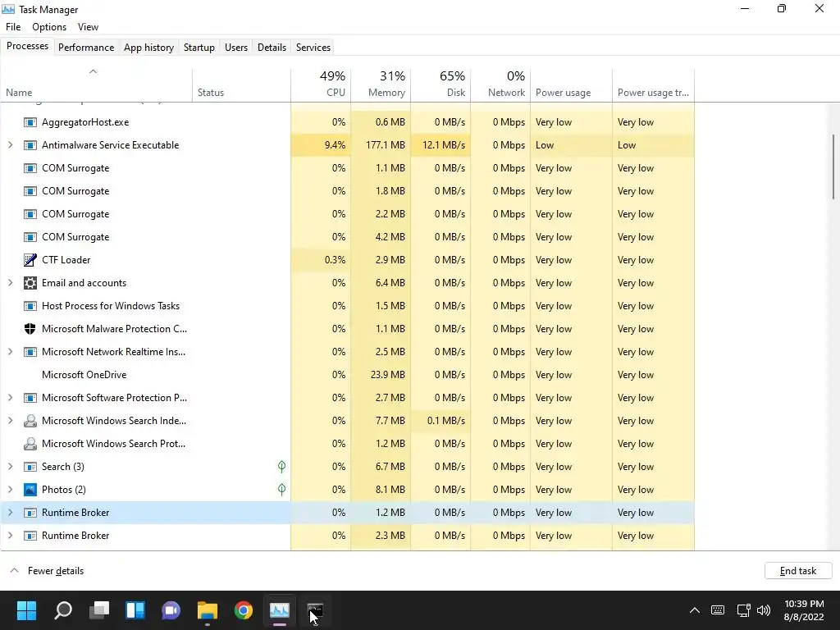
Task: Click the Search (3) process icon
Action: tap(30, 467)
